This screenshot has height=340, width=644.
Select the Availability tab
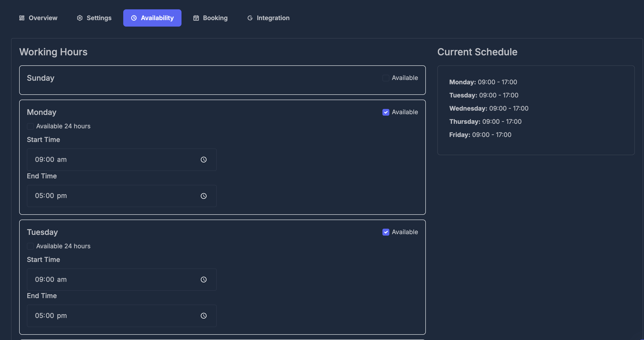point(152,18)
